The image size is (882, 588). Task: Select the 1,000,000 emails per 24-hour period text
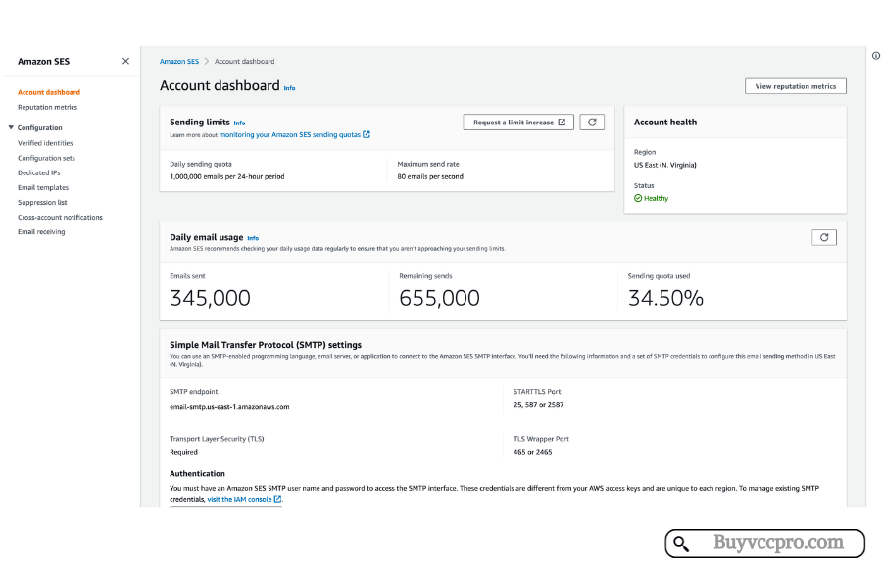(x=226, y=176)
